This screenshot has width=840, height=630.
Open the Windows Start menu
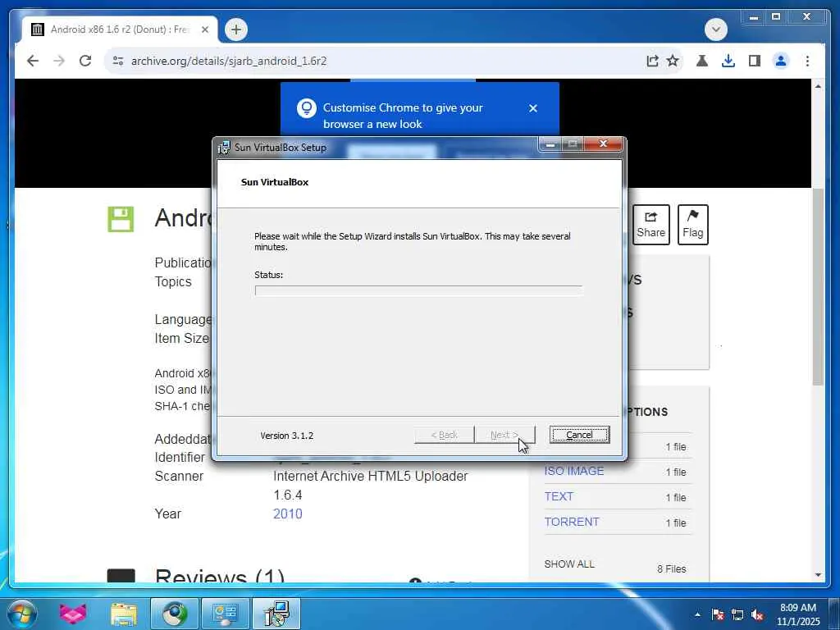pyautogui.click(x=22, y=614)
